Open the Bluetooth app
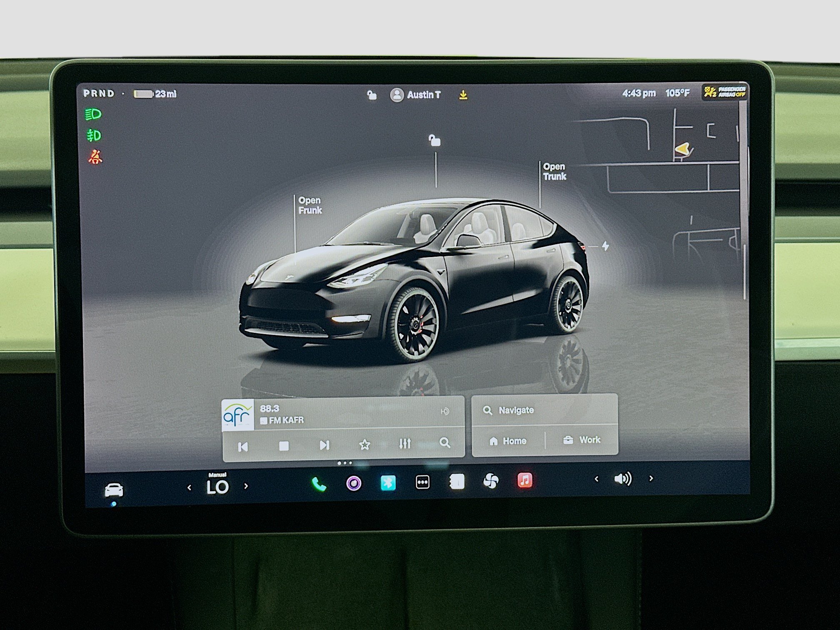This screenshot has height=630, width=840. coord(388,482)
